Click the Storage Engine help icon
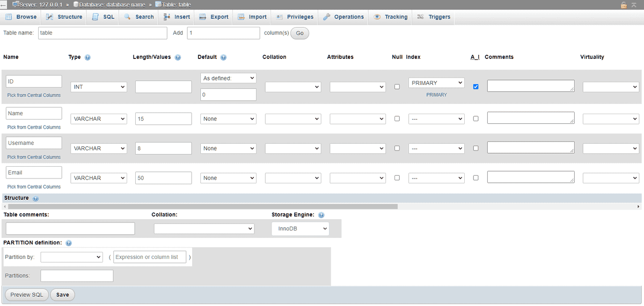644x306 pixels. click(x=321, y=215)
